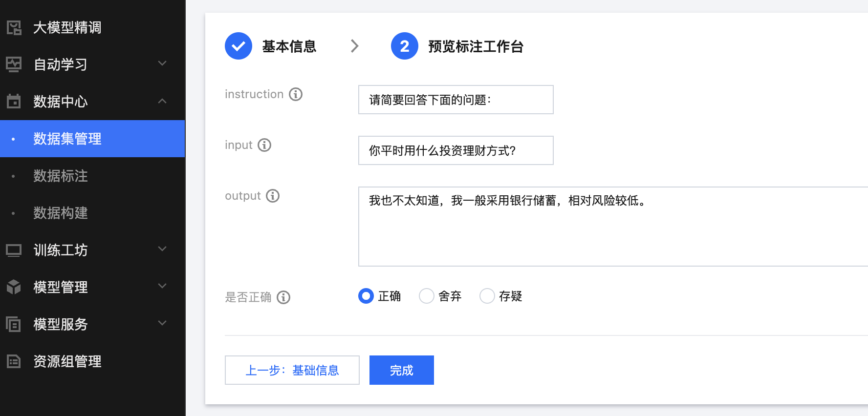Click into the output text area
This screenshot has width=868, height=416.
pos(613,227)
